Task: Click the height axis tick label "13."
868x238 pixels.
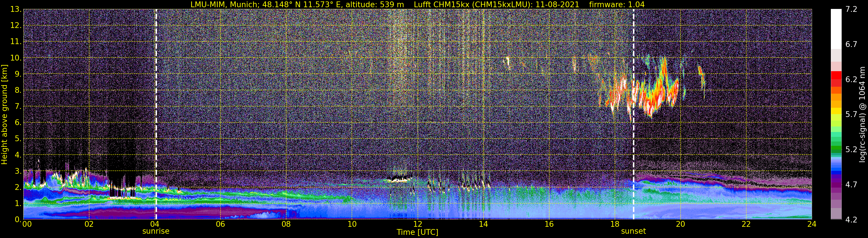Action: (16, 10)
